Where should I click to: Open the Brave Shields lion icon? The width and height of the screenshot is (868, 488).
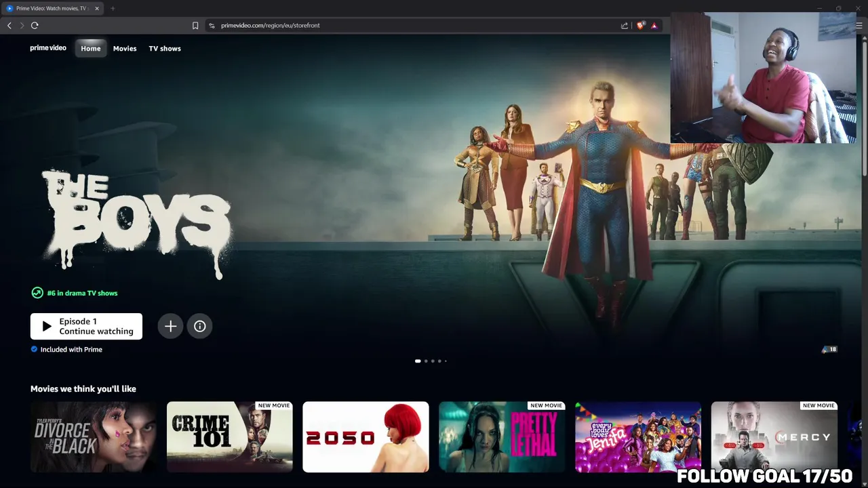[640, 25]
